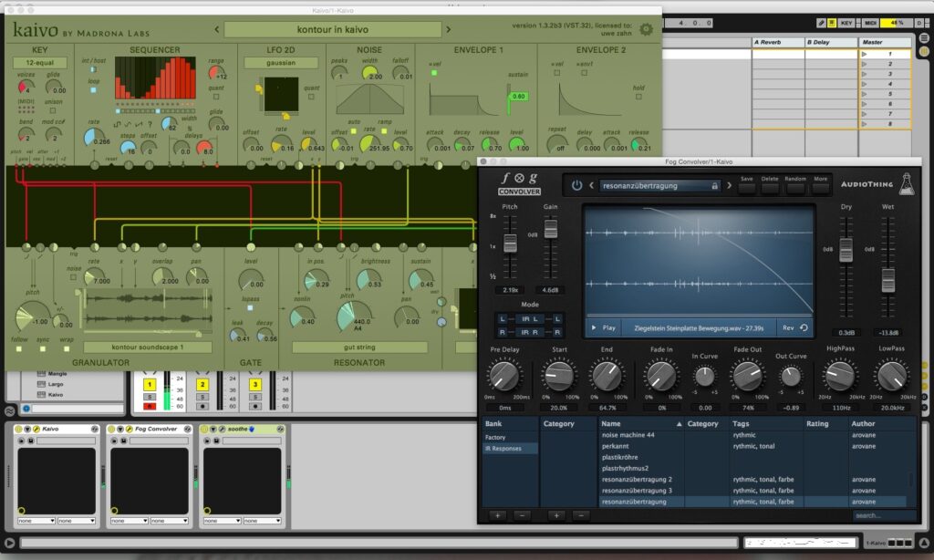The width and height of the screenshot is (934, 560).
Task: Click the Dry level fader
Action: pos(846,250)
